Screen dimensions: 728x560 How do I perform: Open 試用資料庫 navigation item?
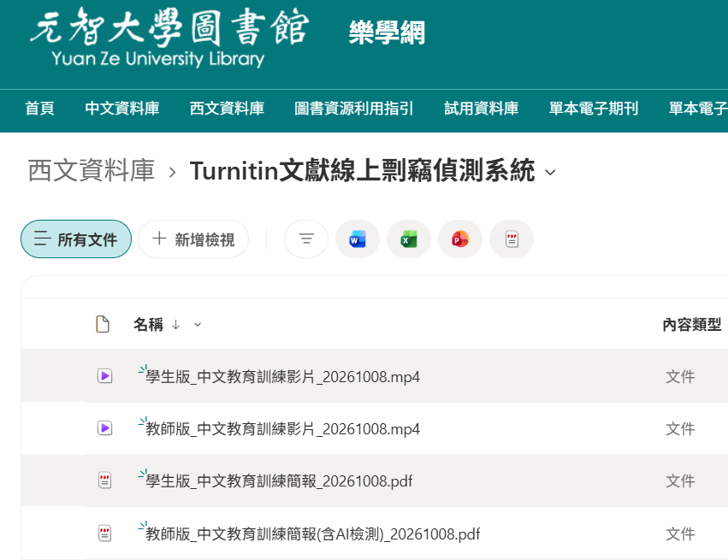pyautogui.click(x=482, y=109)
